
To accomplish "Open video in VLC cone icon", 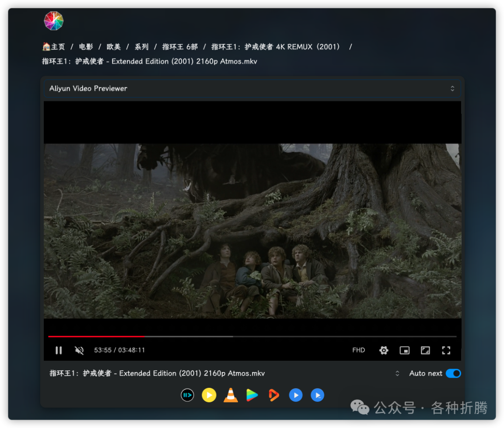I will tap(231, 395).
